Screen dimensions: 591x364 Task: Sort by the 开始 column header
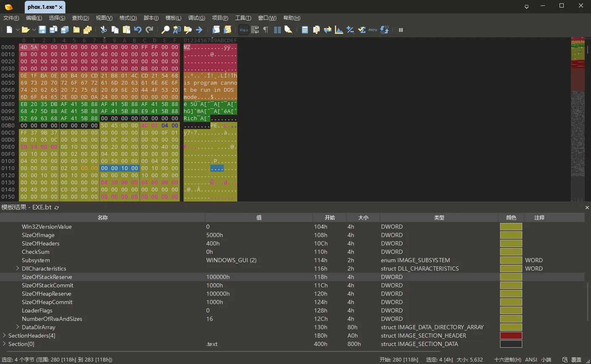tap(330, 217)
